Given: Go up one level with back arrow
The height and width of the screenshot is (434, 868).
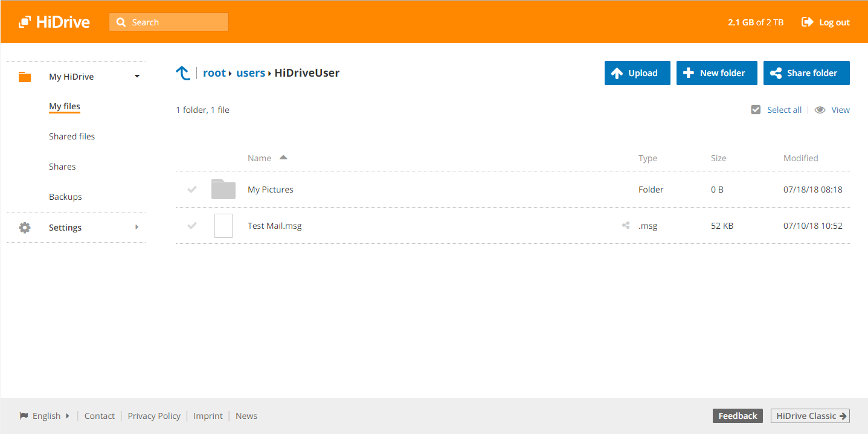Looking at the screenshot, I should 182,73.
